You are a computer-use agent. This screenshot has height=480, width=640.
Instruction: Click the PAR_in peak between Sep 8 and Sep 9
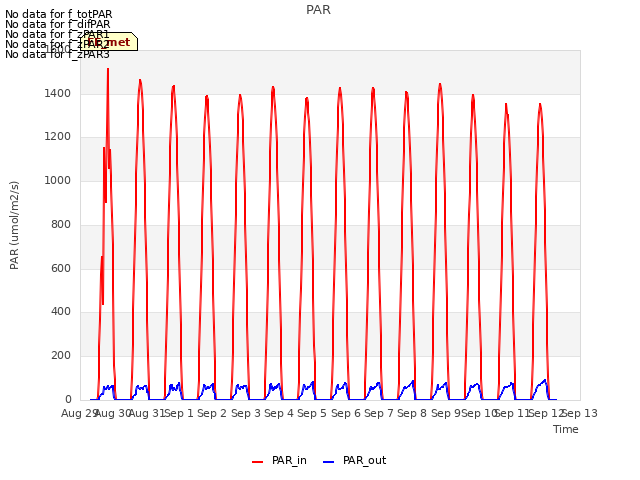point(440,85)
